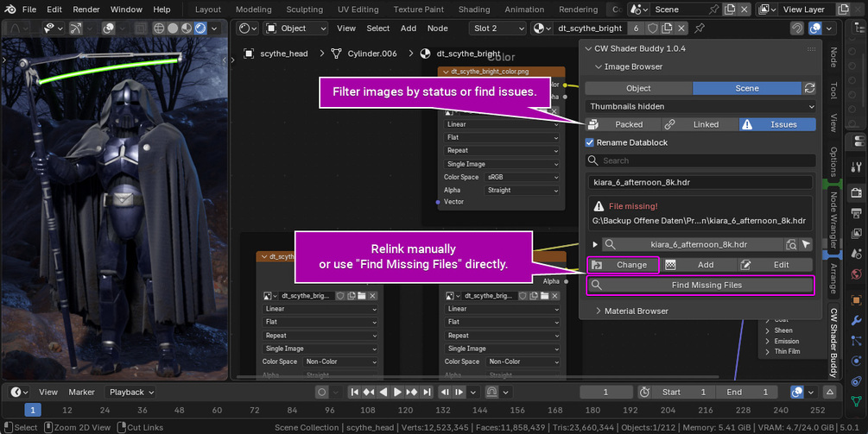This screenshot has width=868, height=434.
Task: Browse materials with the sphere icon
Action: pyautogui.click(x=542, y=28)
